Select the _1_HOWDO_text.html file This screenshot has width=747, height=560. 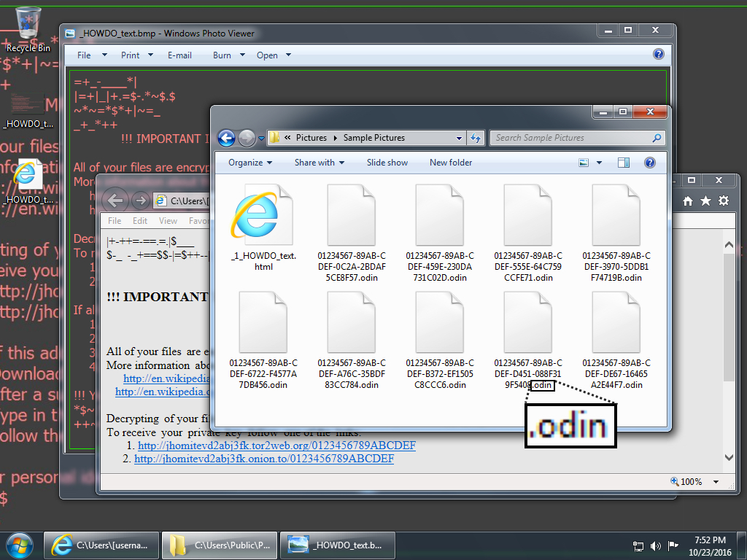263,228
